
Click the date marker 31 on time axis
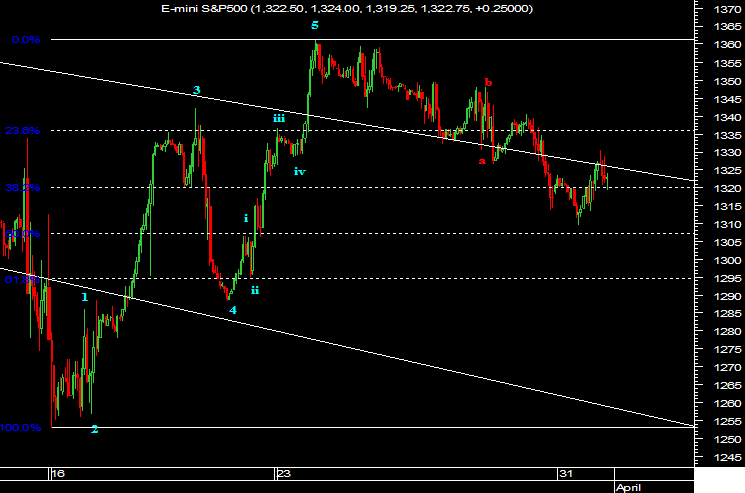click(x=566, y=474)
